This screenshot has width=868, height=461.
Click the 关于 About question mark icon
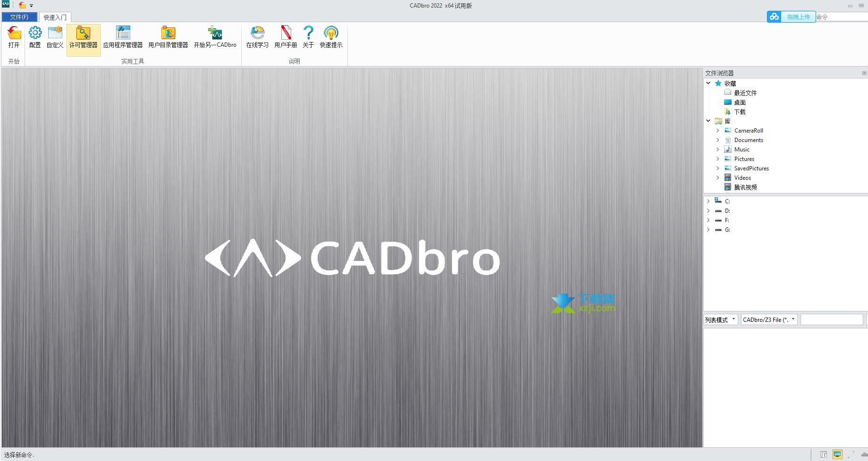pyautogui.click(x=308, y=37)
